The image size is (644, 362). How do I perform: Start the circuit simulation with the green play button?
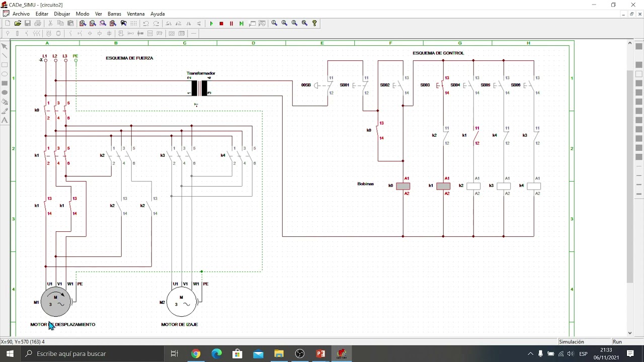(x=211, y=23)
